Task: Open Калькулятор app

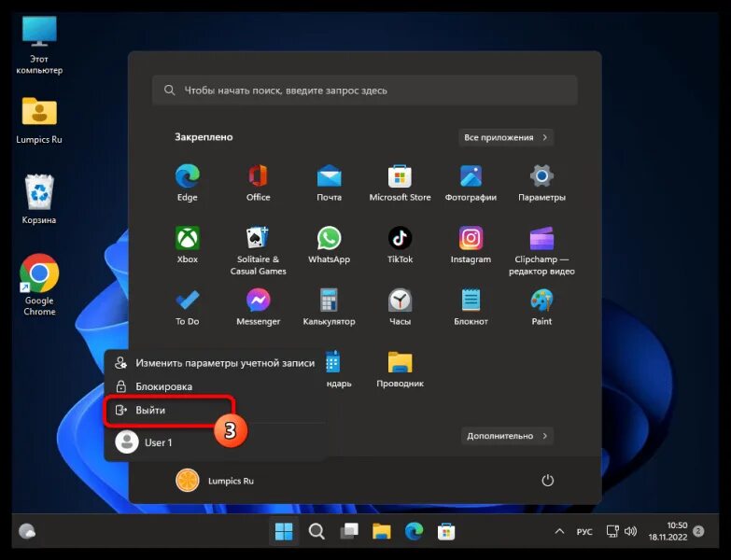Action: 330,306
